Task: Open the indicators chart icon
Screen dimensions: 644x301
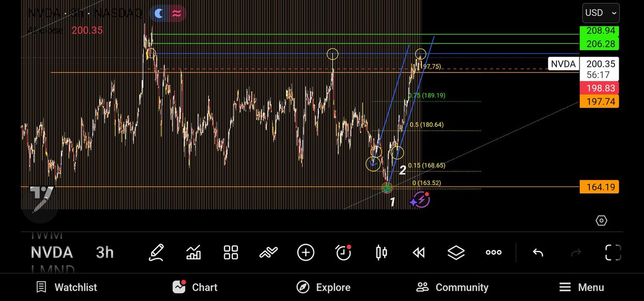Action: (x=194, y=252)
